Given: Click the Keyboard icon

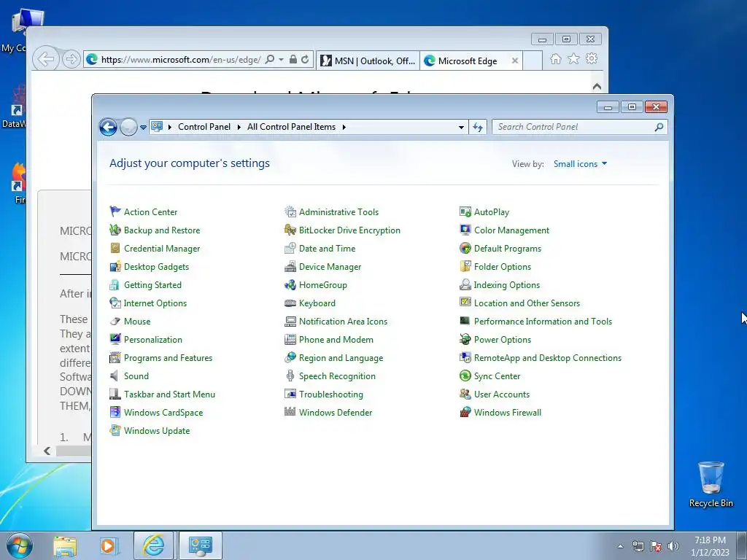Looking at the screenshot, I should coord(290,303).
